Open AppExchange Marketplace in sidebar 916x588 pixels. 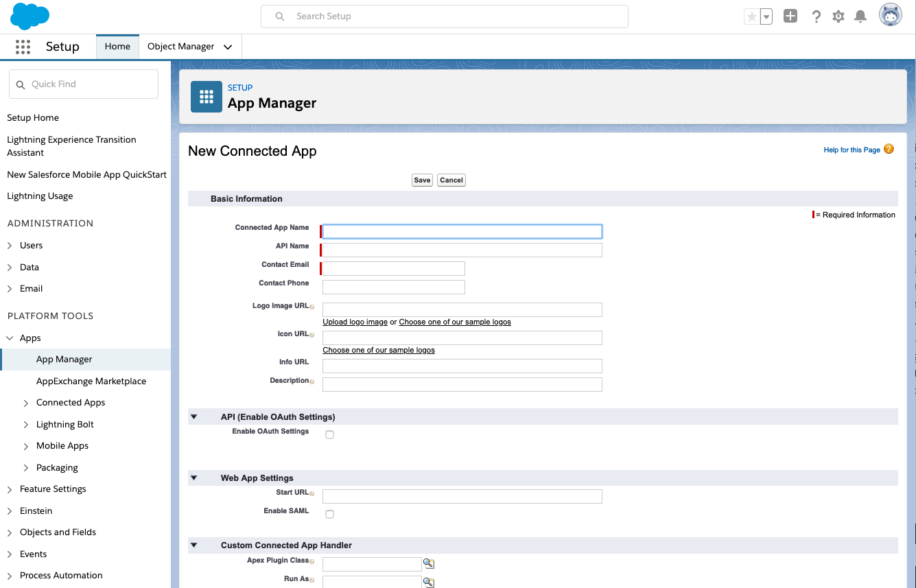pyautogui.click(x=91, y=381)
